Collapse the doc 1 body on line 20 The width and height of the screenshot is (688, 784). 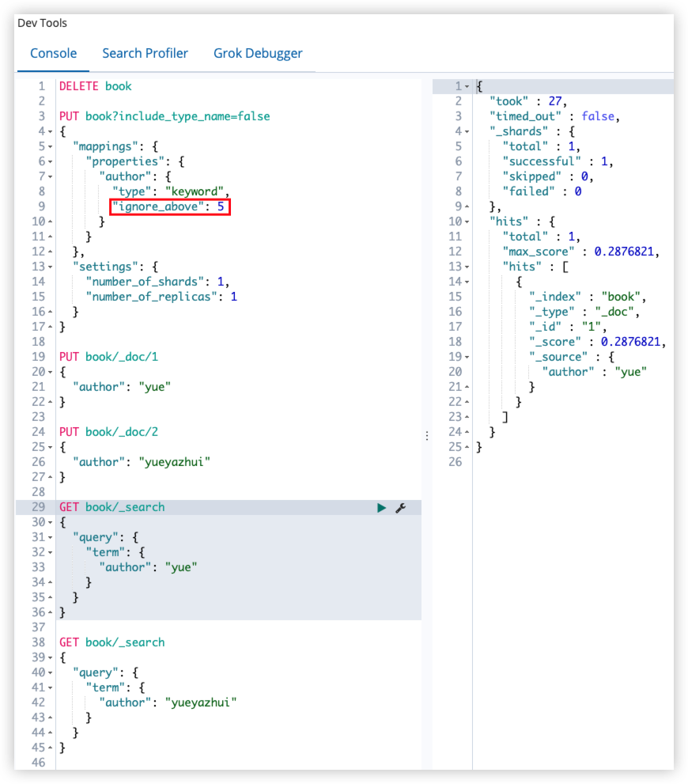click(51, 373)
